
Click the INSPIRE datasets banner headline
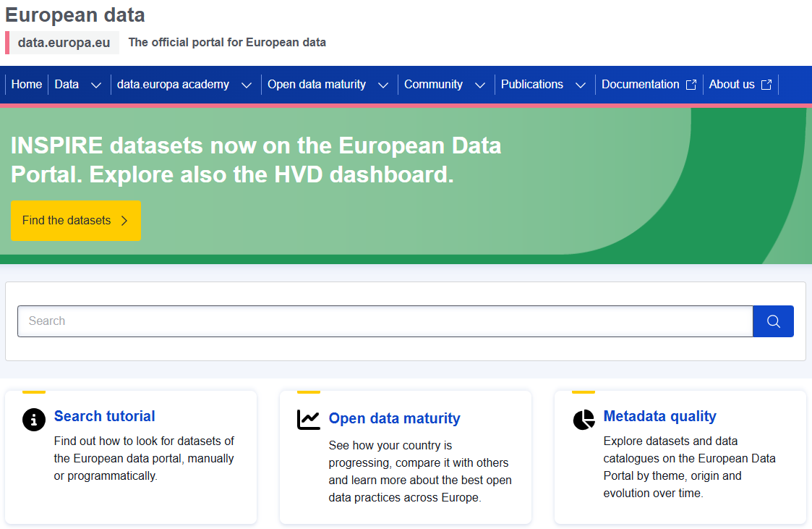tap(256, 160)
